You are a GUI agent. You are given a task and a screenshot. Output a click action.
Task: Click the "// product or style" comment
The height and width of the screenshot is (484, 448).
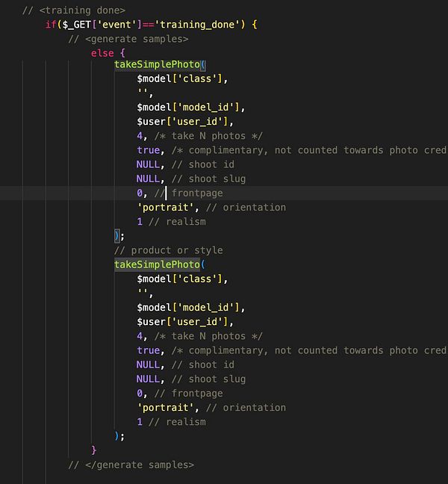(x=169, y=250)
